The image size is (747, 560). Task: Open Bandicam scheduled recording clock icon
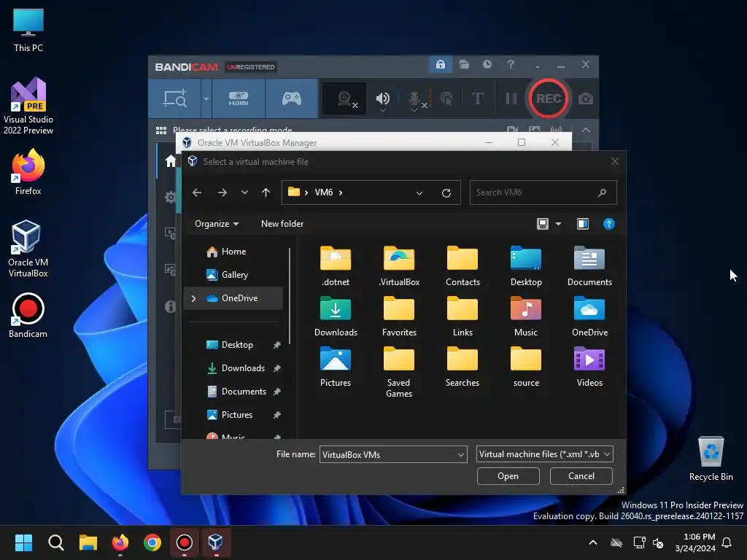(x=487, y=64)
